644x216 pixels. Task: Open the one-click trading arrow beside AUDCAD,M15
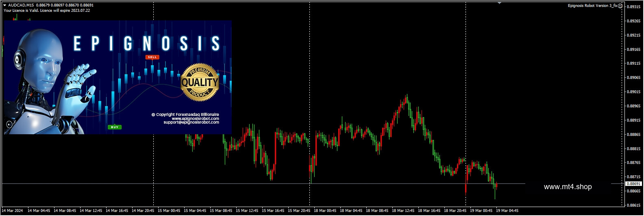click(x=5, y=5)
